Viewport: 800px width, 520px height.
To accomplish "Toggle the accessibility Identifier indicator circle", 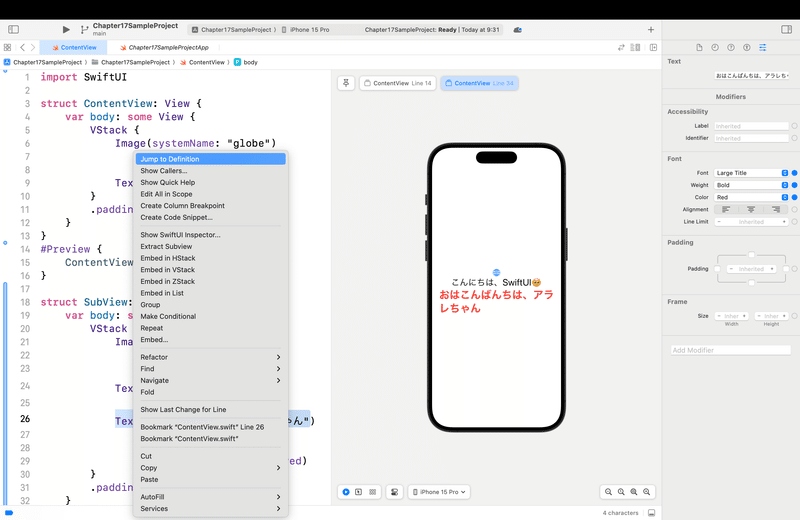I will pos(794,138).
